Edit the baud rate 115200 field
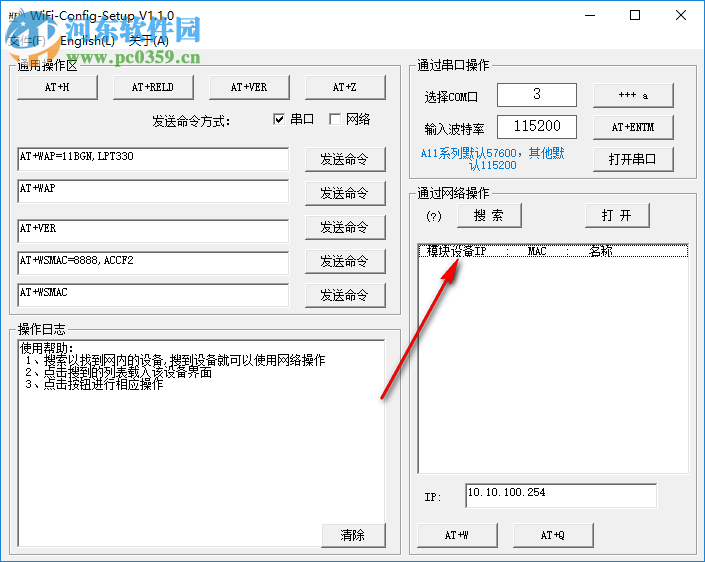This screenshot has width=705, height=562. (x=537, y=127)
